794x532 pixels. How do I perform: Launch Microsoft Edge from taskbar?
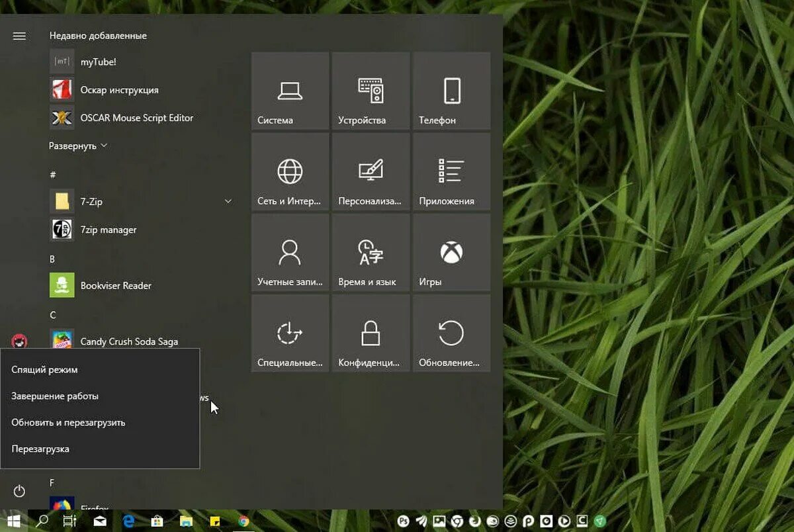pyautogui.click(x=128, y=521)
